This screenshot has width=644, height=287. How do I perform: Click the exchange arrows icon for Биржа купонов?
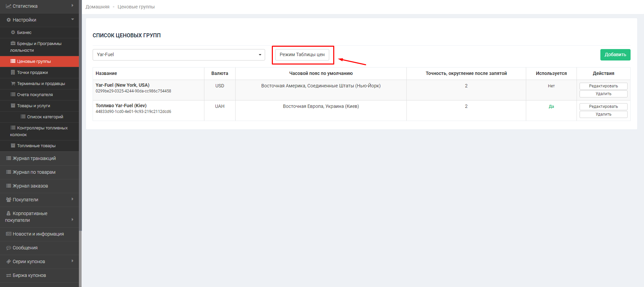(9, 275)
